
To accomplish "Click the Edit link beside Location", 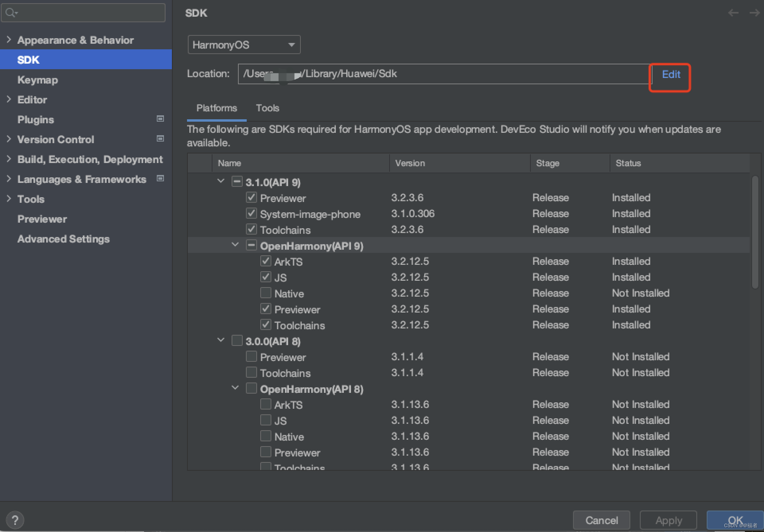I will point(670,74).
